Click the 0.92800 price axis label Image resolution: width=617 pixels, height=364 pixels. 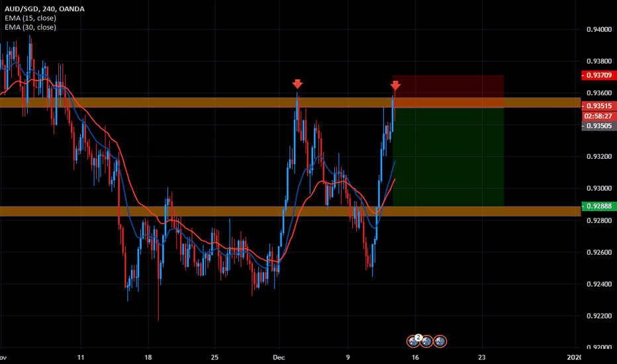coord(599,221)
